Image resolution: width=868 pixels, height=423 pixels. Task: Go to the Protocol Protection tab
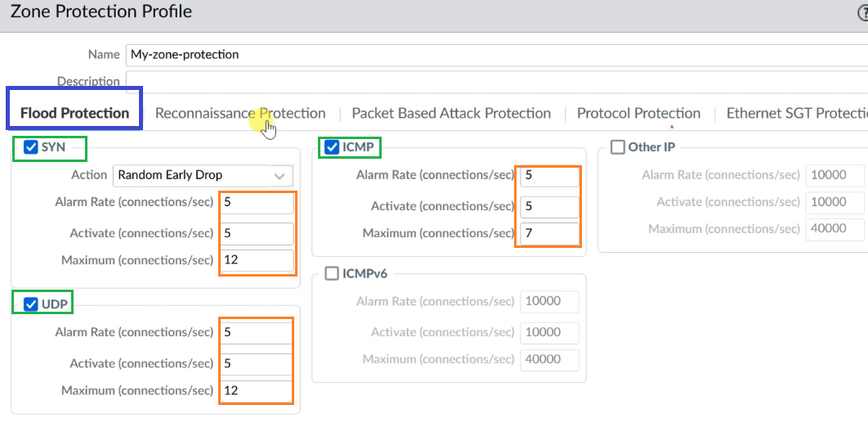click(639, 114)
